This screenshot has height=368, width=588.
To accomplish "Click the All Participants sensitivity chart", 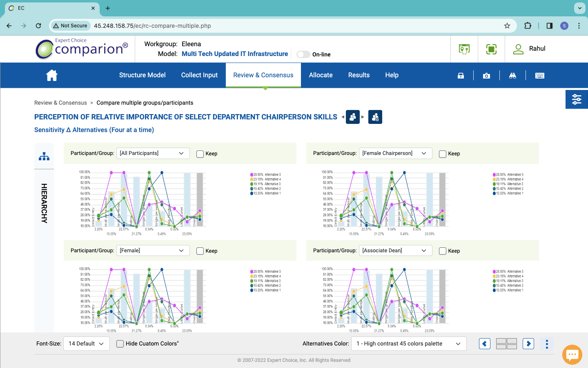I will (143, 202).
